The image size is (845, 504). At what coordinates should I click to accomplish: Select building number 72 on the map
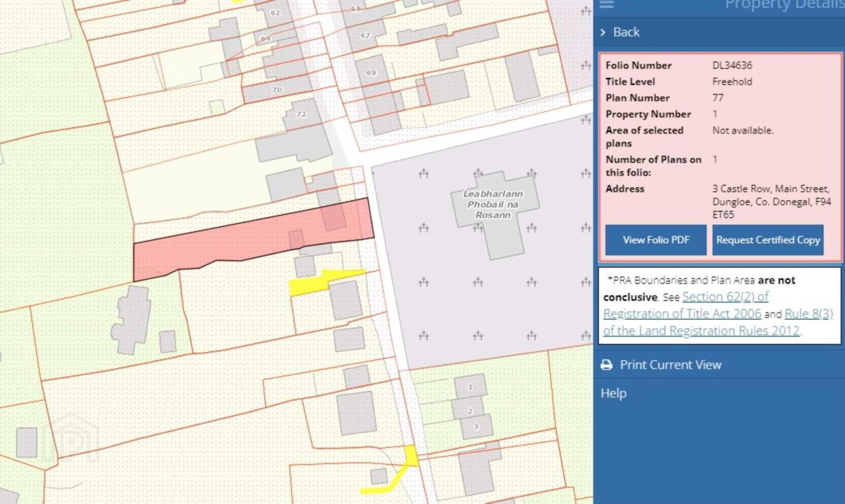(301, 114)
